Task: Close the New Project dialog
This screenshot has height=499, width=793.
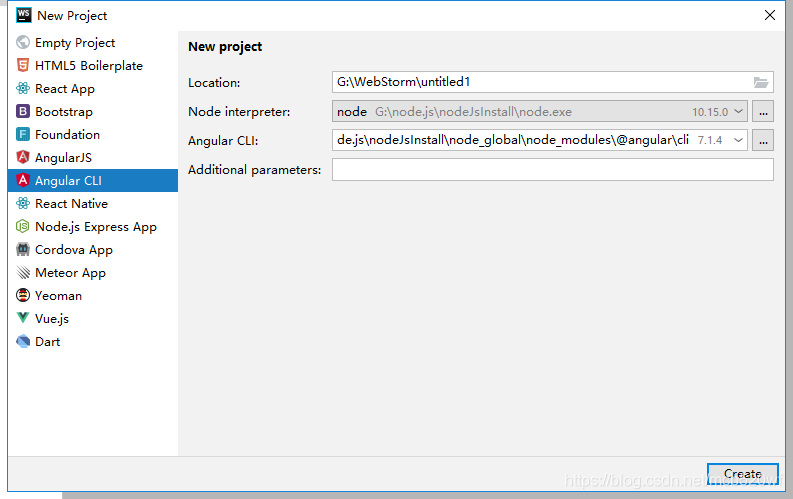Action: tap(769, 15)
